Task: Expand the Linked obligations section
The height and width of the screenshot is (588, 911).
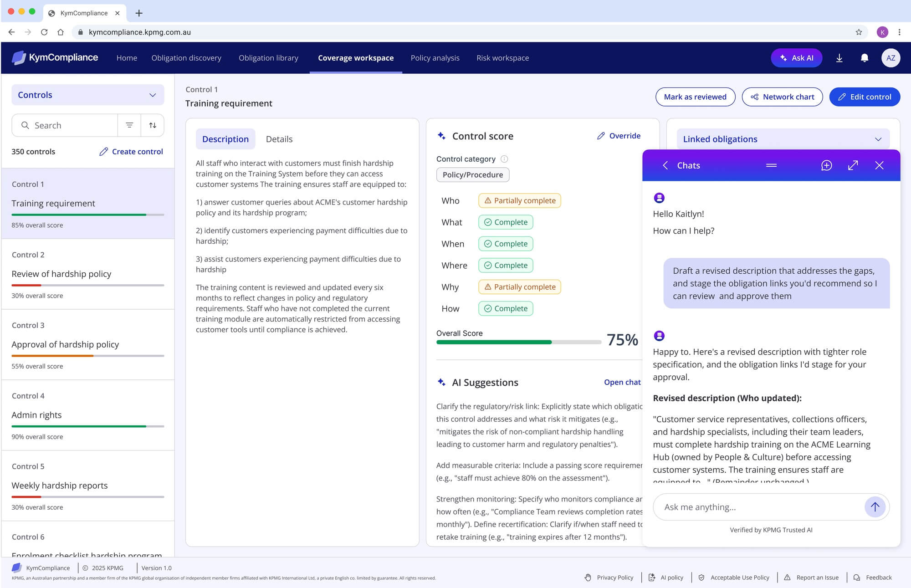Action: coord(783,139)
